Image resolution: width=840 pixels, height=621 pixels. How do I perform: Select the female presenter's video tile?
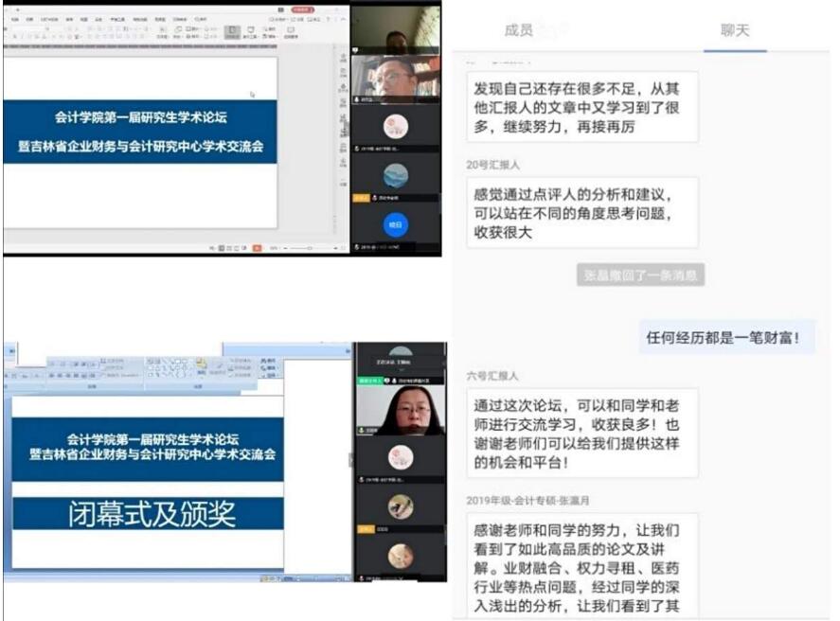click(400, 409)
